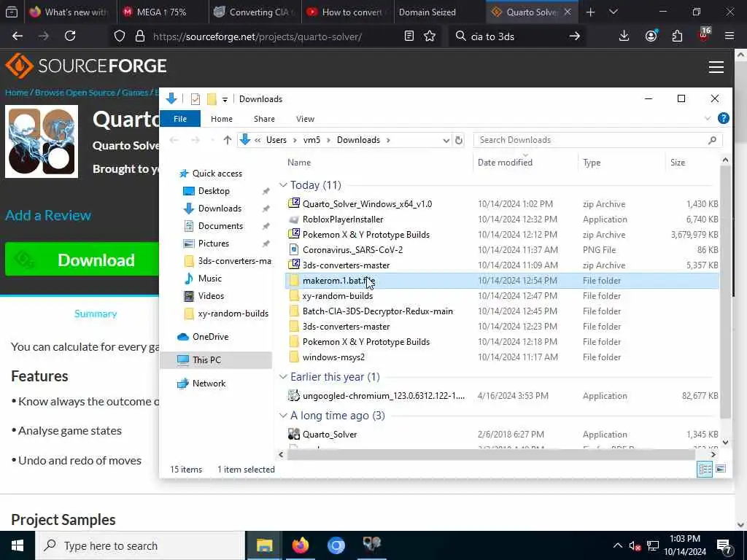The width and height of the screenshot is (747, 560).
Task: Go back in Firefox browser
Action: pos(18,36)
